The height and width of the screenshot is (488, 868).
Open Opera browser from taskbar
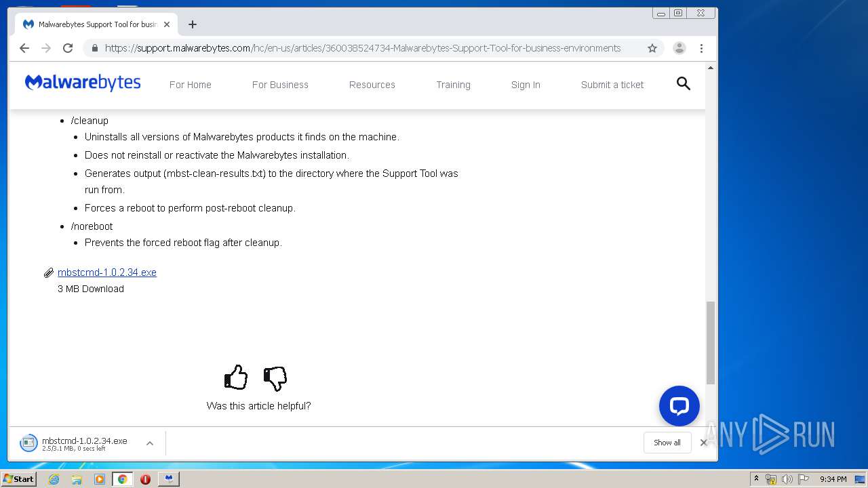[x=145, y=479]
